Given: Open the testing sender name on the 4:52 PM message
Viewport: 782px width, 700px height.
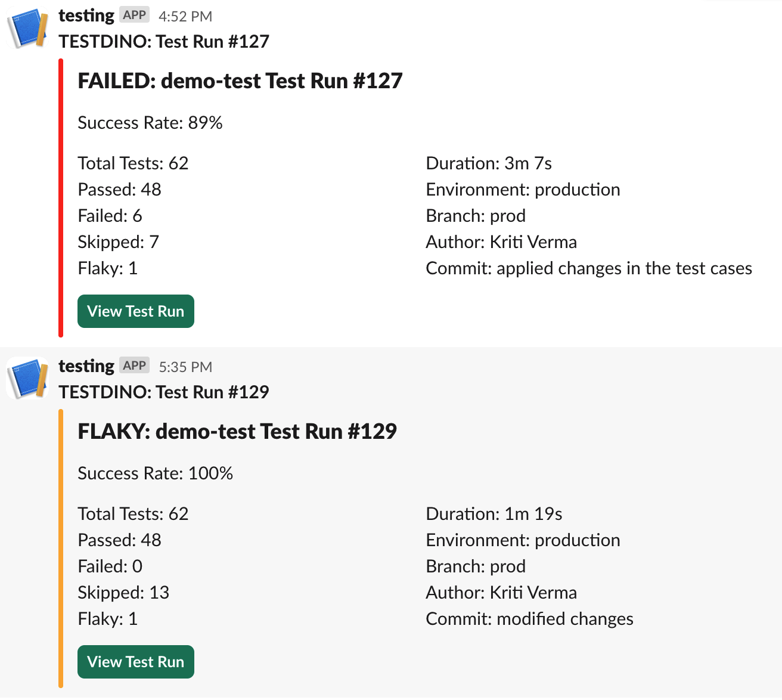Looking at the screenshot, I should [x=86, y=16].
